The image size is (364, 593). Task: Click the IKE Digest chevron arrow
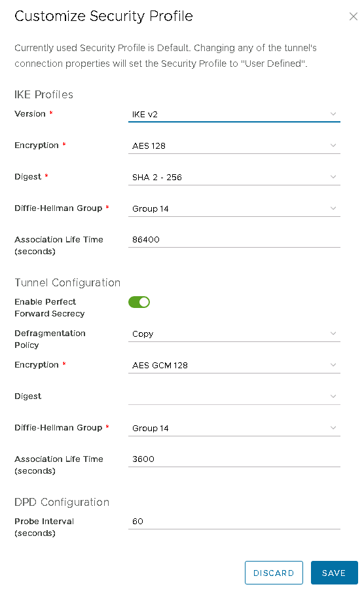click(333, 177)
